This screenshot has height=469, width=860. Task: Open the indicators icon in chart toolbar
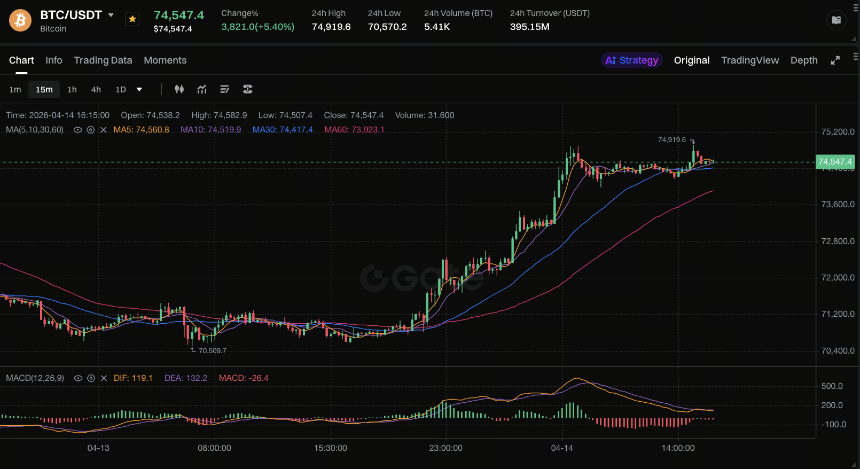pos(202,89)
